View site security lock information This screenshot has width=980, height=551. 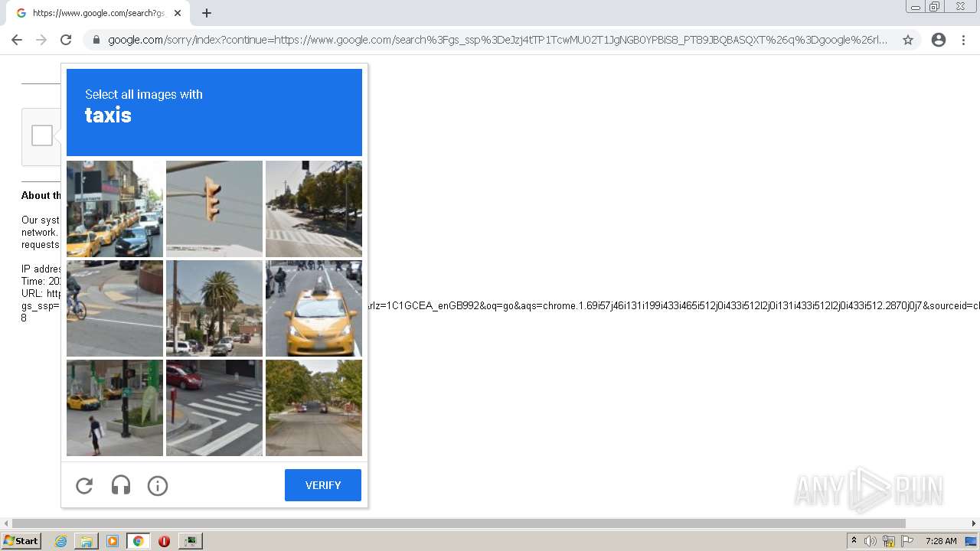[x=96, y=40]
